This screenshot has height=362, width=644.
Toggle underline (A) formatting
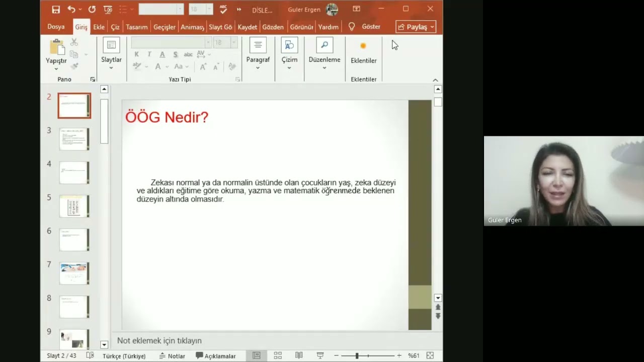tap(162, 54)
